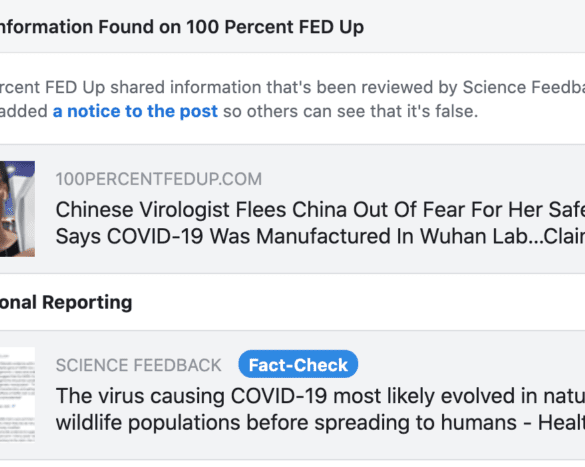
Task: Click the 'Reporting' section heading
Action: (x=87, y=302)
